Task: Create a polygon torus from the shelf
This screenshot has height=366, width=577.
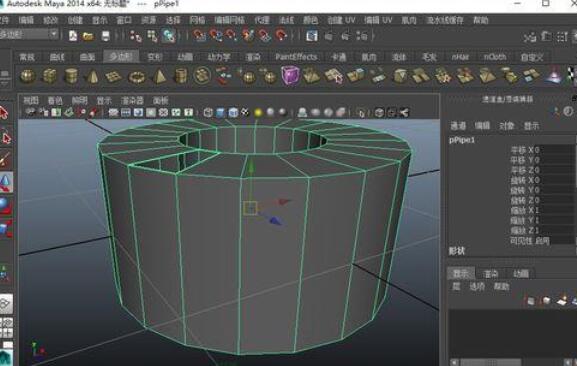Action: click(137, 77)
